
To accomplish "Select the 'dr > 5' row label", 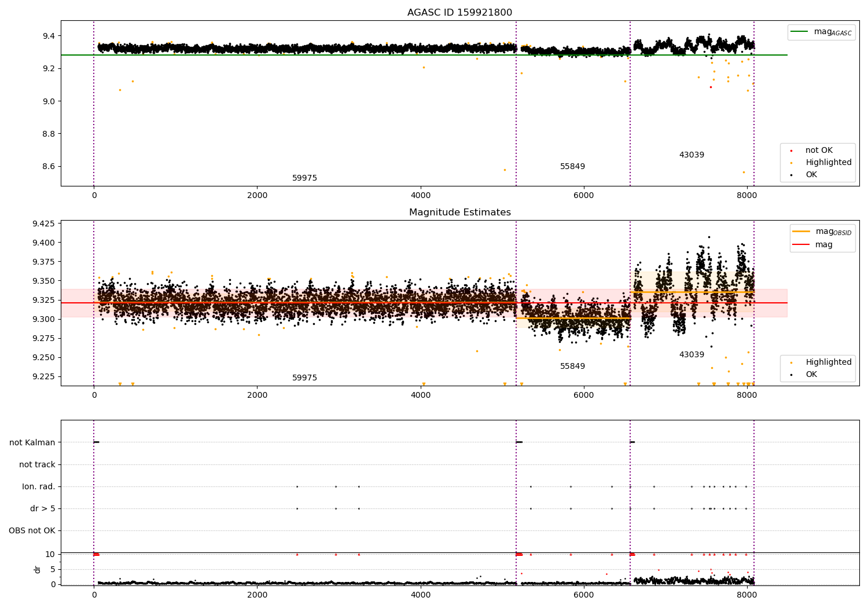I will tap(43, 509).
